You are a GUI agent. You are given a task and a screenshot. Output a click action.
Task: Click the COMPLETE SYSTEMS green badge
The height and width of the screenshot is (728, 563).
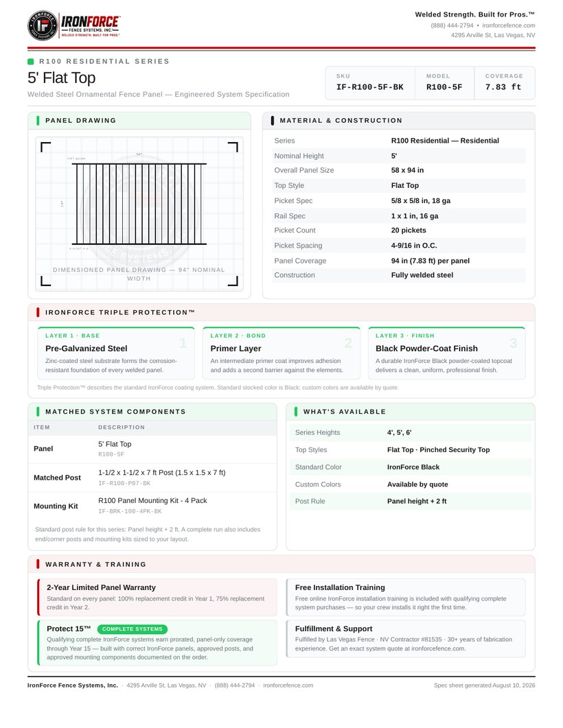133,629
